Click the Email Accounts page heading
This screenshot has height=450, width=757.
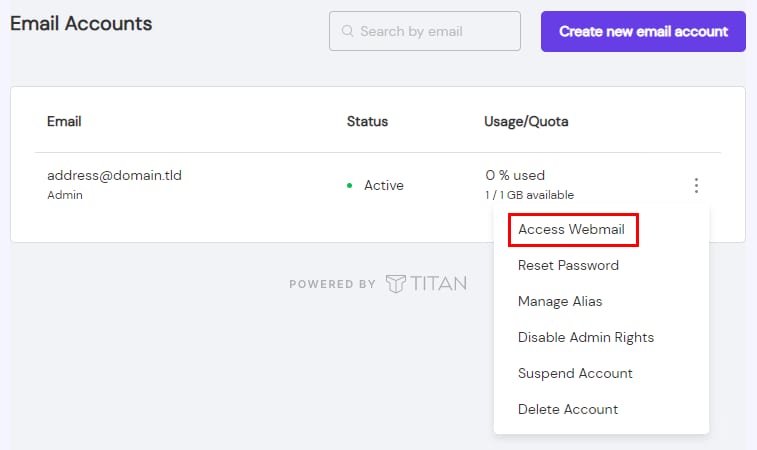point(81,23)
